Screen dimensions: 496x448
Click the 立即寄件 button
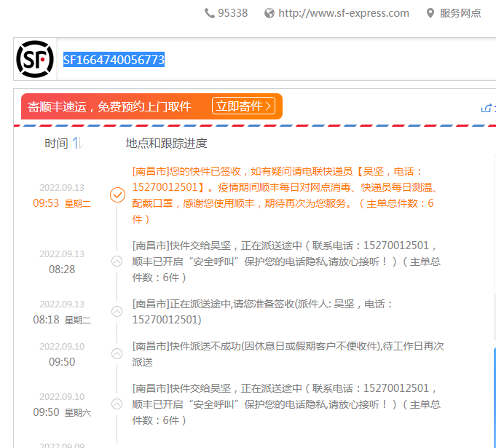coord(243,106)
